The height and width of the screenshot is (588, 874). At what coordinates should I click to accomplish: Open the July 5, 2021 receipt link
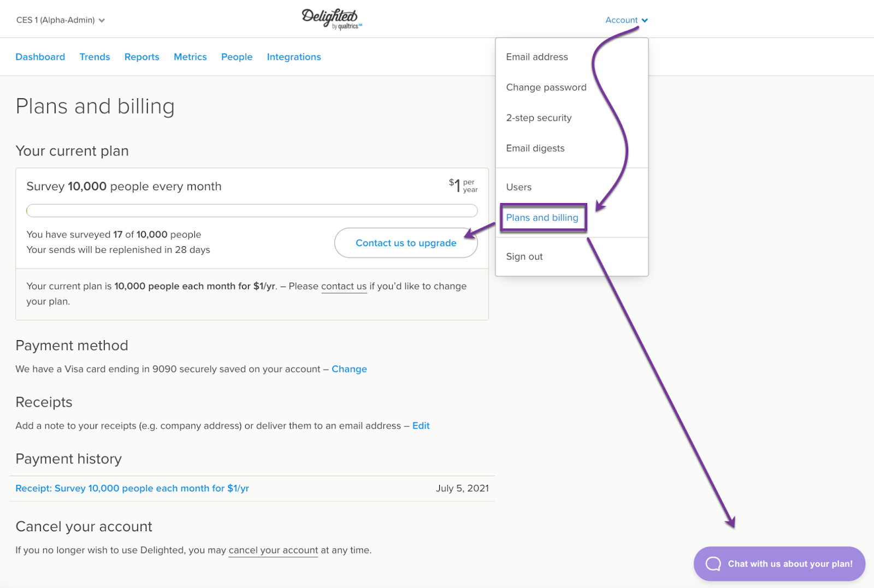coord(132,489)
